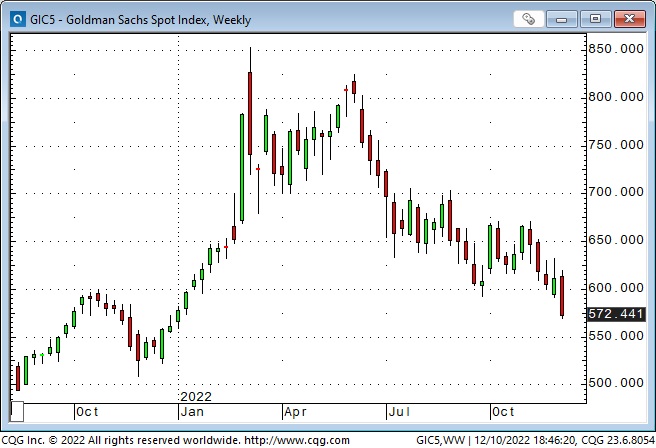Screen dimensions: 656x448
Task: Click the chart title 'GIC5 - Goldman Sachs Spot Index, Weekly'
Action: tap(140, 20)
